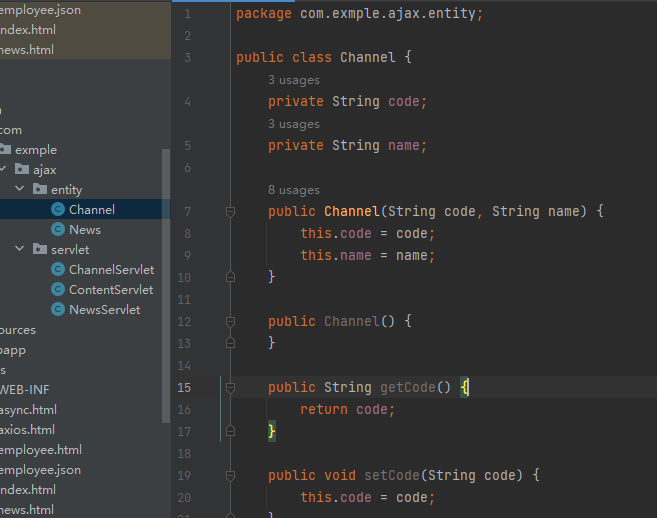The width and height of the screenshot is (657, 518).
Task: Toggle the fold marker beside getCode()
Action: [230, 388]
